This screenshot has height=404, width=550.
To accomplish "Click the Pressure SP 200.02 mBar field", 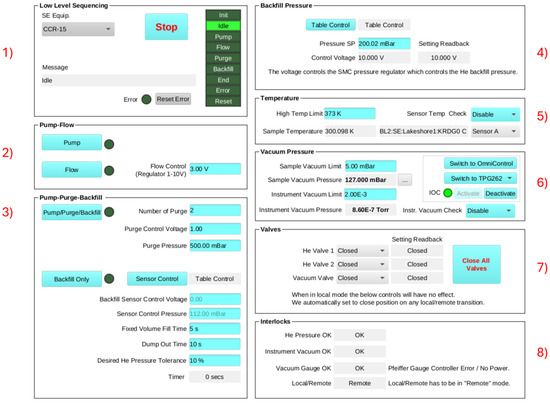I will point(384,43).
